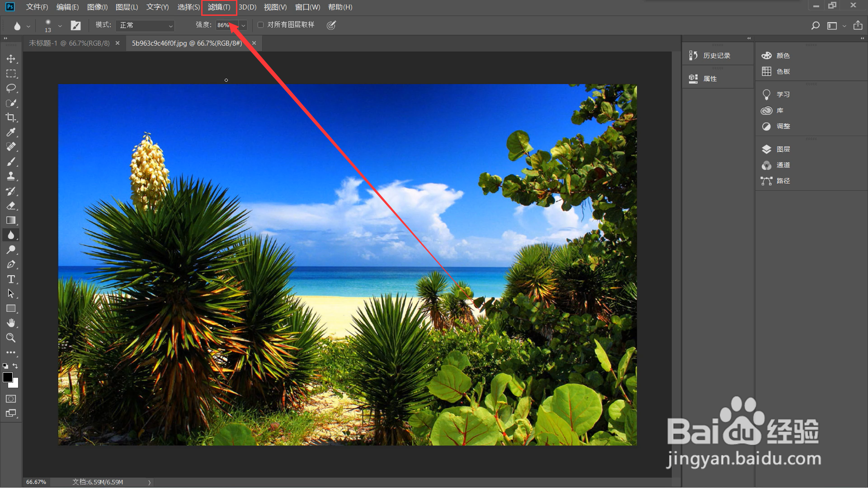Enable 对所有图层取样 checkbox
The image size is (868, 488).
261,25
